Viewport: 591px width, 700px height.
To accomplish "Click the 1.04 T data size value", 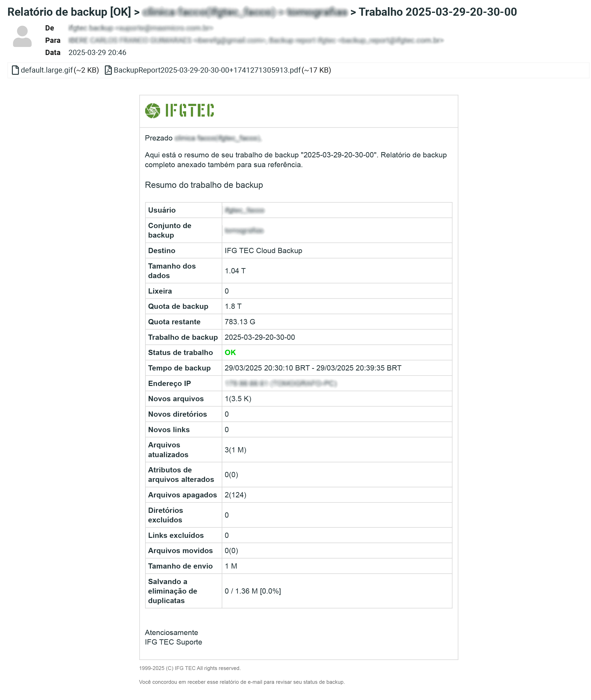I will pyautogui.click(x=235, y=271).
